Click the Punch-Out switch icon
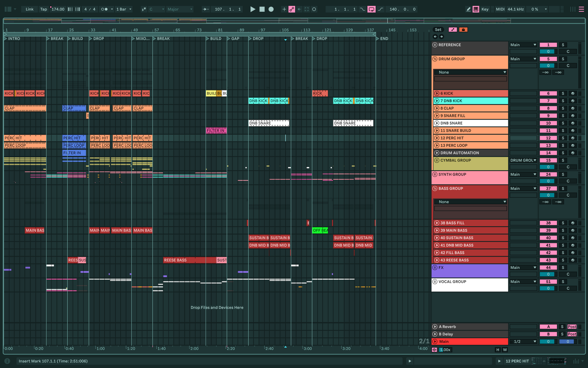Image resolution: width=588 pixels, height=368 pixels. click(x=381, y=9)
